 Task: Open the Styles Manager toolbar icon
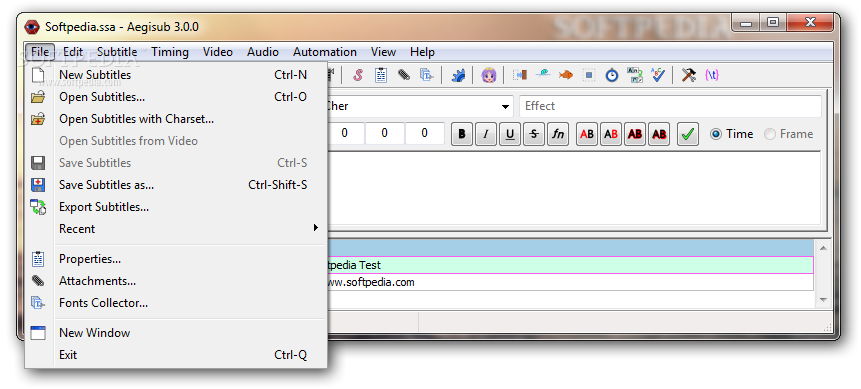358,75
